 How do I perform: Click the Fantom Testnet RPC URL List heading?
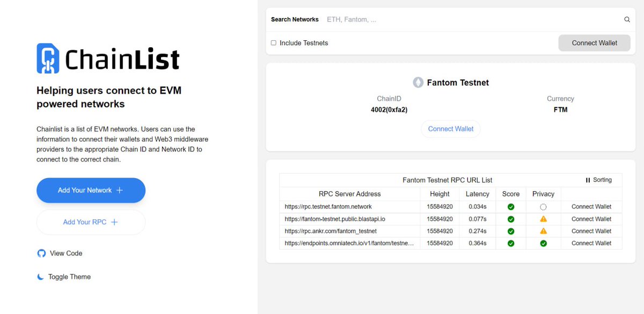click(448, 180)
